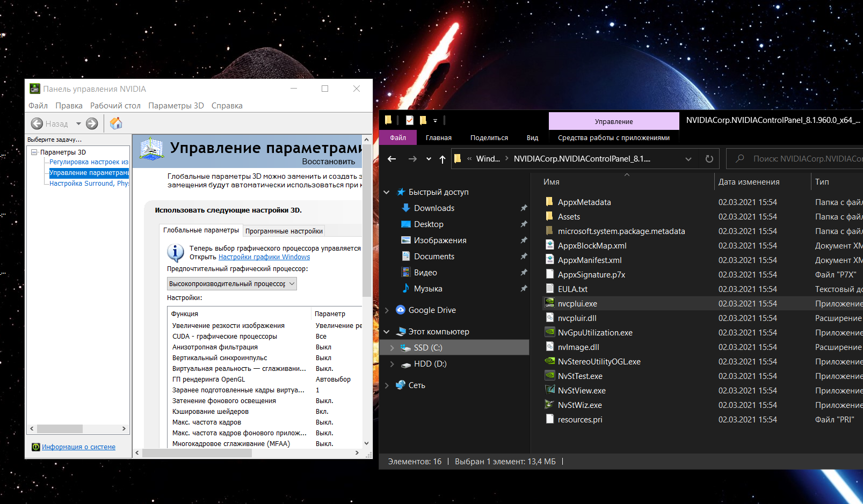Open Сеть in the sidebar
This screenshot has width=863, height=504.
tap(417, 385)
